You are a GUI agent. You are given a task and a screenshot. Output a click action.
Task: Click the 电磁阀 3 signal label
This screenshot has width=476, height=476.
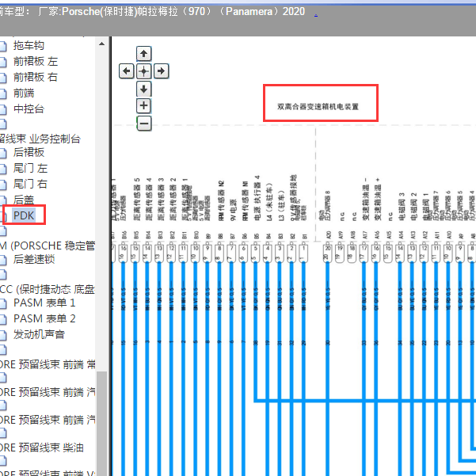[x=402, y=207]
